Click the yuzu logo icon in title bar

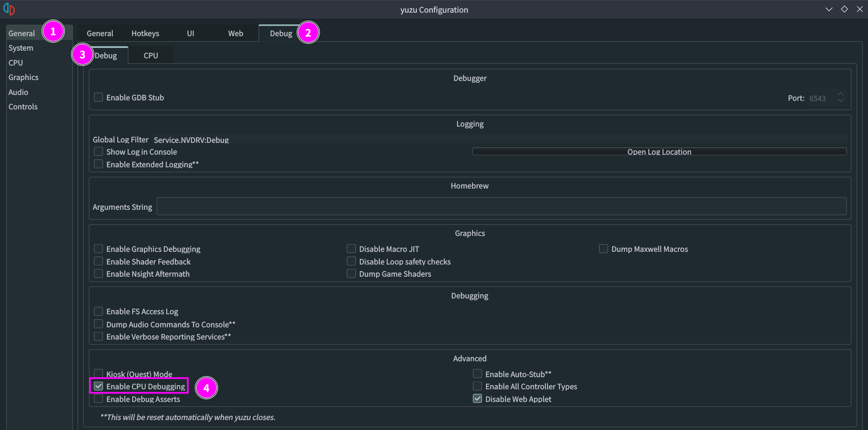[x=9, y=9]
